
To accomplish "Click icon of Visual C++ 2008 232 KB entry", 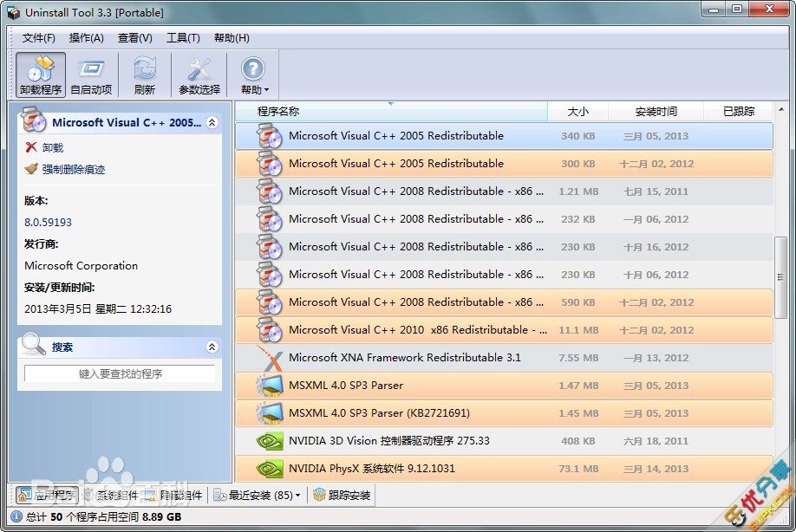I will point(269,219).
